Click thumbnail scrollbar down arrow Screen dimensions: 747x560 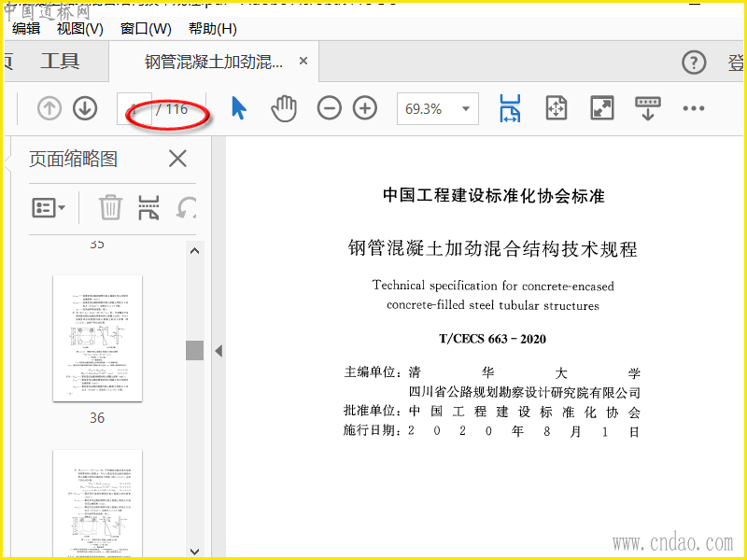(x=194, y=552)
